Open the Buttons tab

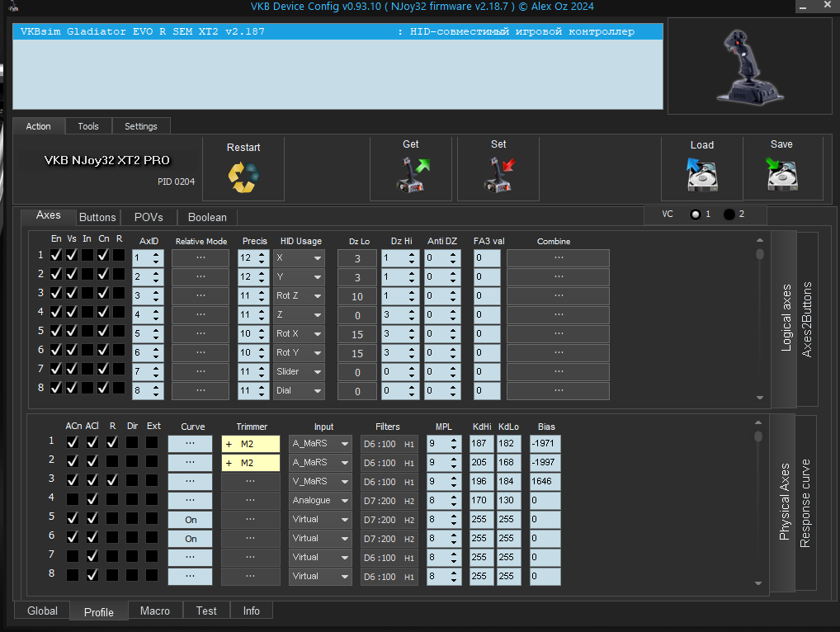[x=97, y=217]
